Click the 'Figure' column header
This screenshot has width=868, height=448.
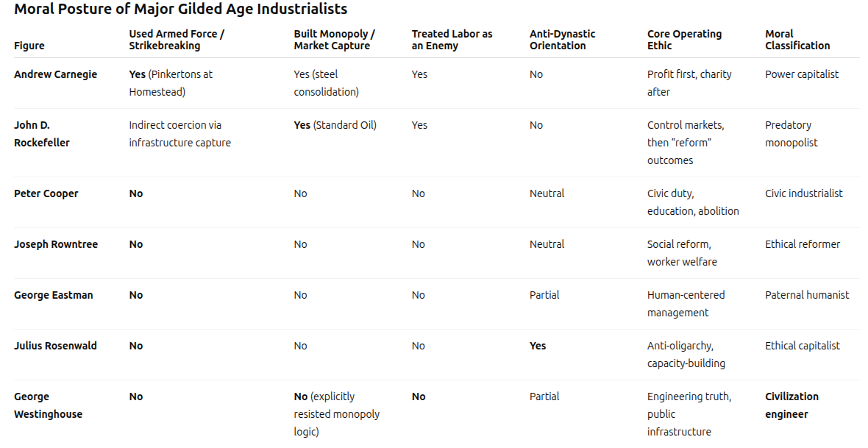(x=29, y=46)
